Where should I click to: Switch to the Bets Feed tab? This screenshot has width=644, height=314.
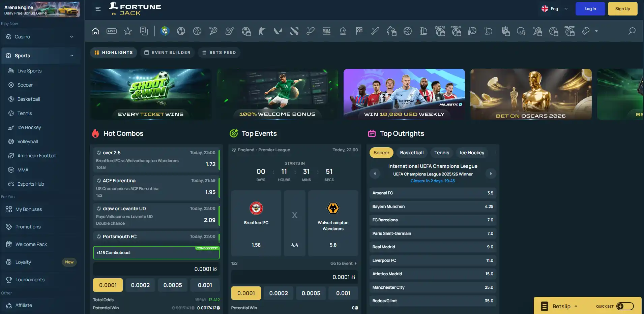219,53
